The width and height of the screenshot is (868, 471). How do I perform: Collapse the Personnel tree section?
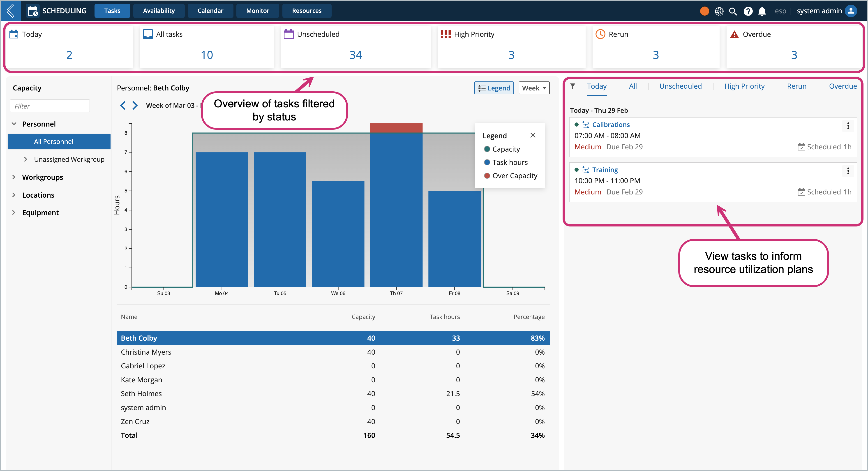14,124
